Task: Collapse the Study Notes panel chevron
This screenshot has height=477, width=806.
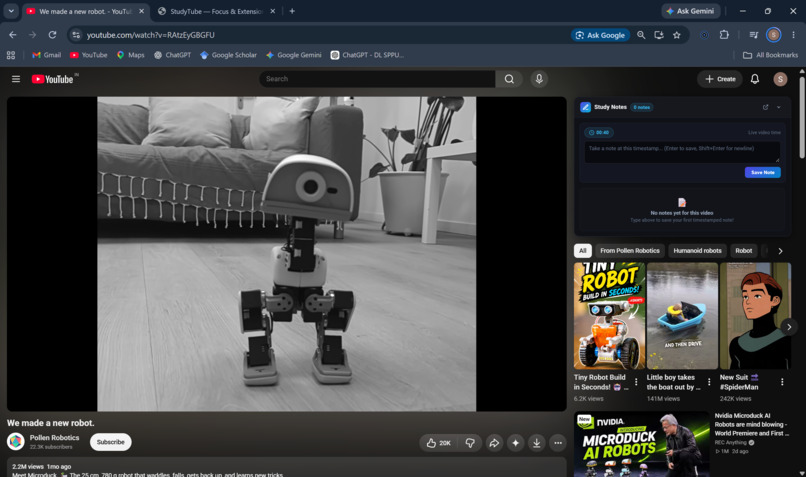Action: (779, 107)
